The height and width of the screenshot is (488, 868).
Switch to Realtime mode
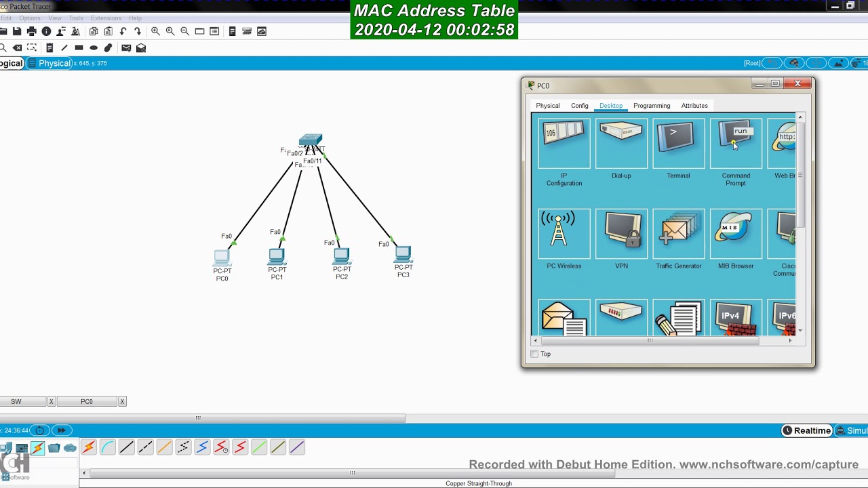pyautogui.click(x=806, y=430)
